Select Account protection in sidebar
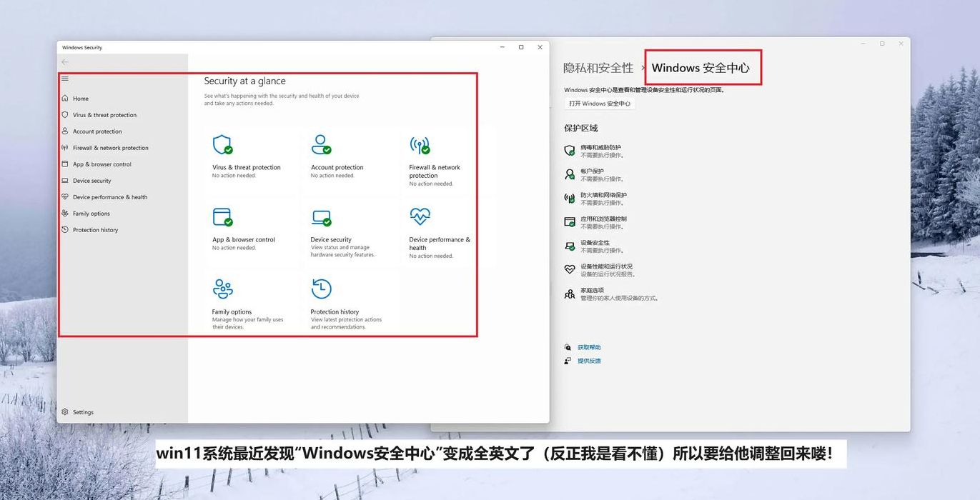Image resolution: width=980 pixels, height=500 pixels. click(x=97, y=131)
